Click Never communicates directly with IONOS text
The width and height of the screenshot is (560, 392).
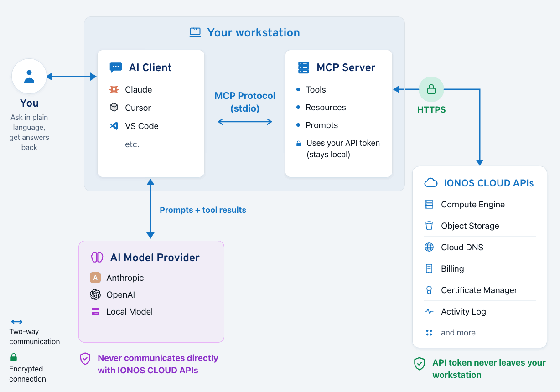pos(158,364)
